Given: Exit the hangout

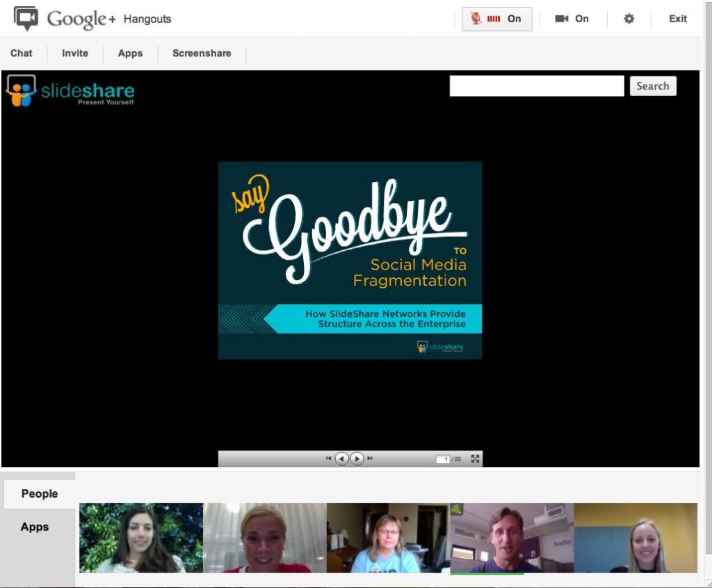Looking at the screenshot, I should tap(677, 19).
